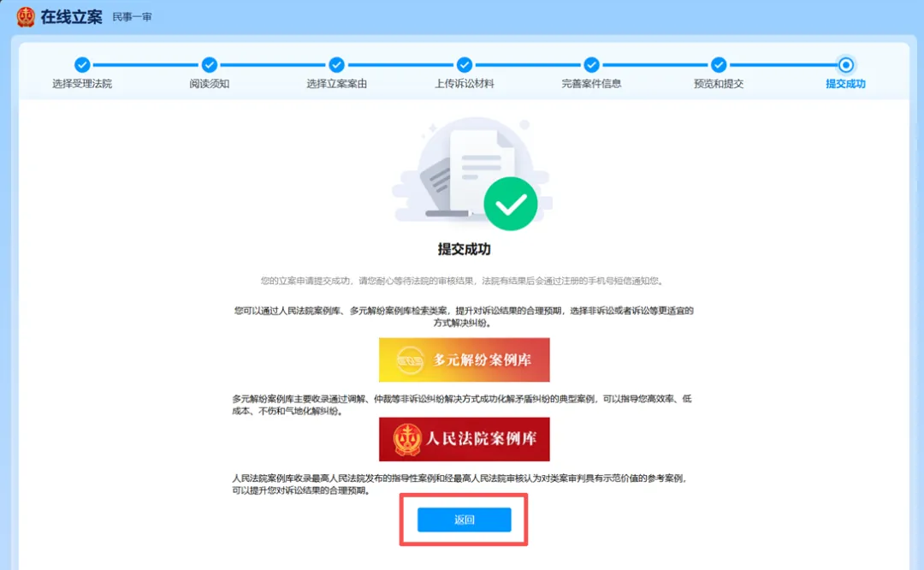Click the 选择立案案由 step checkmark icon
The height and width of the screenshot is (570, 924).
coord(336,65)
